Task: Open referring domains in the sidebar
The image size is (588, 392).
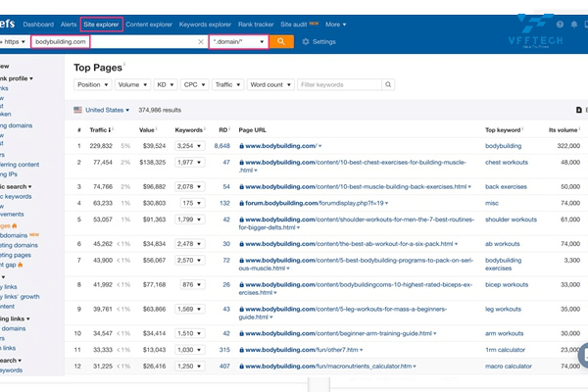Action: point(16,125)
